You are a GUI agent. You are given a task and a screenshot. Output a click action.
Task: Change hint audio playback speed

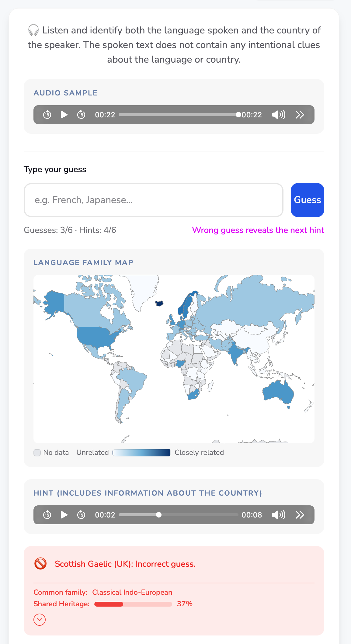[300, 515]
